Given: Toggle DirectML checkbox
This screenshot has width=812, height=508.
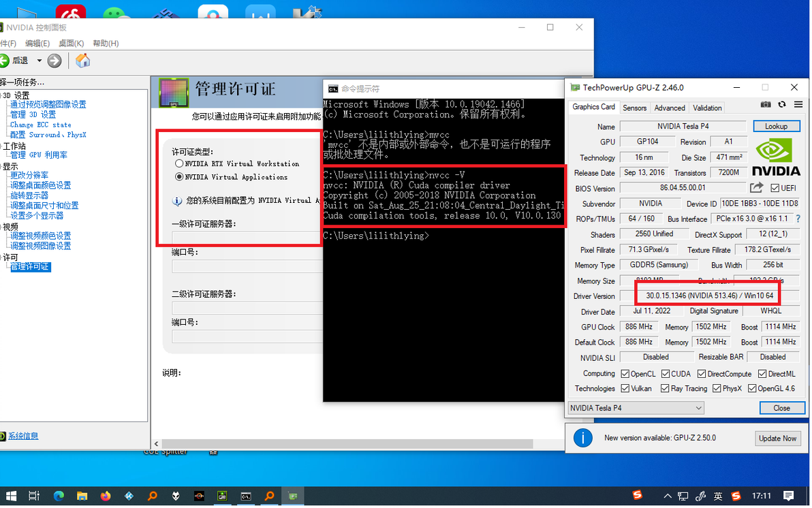Looking at the screenshot, I should coord(762,374).
